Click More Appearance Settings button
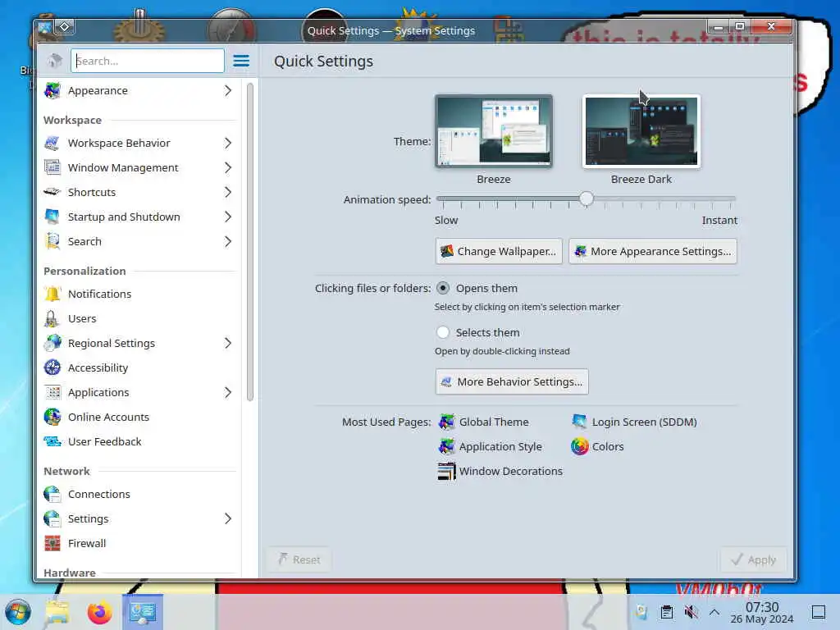Viewport: 840px width, 630px height. 652,251
